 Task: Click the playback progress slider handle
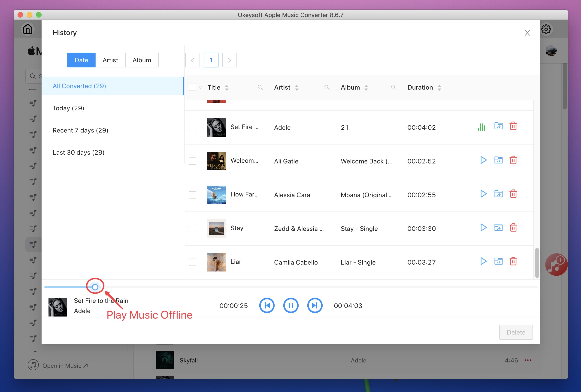95,287
